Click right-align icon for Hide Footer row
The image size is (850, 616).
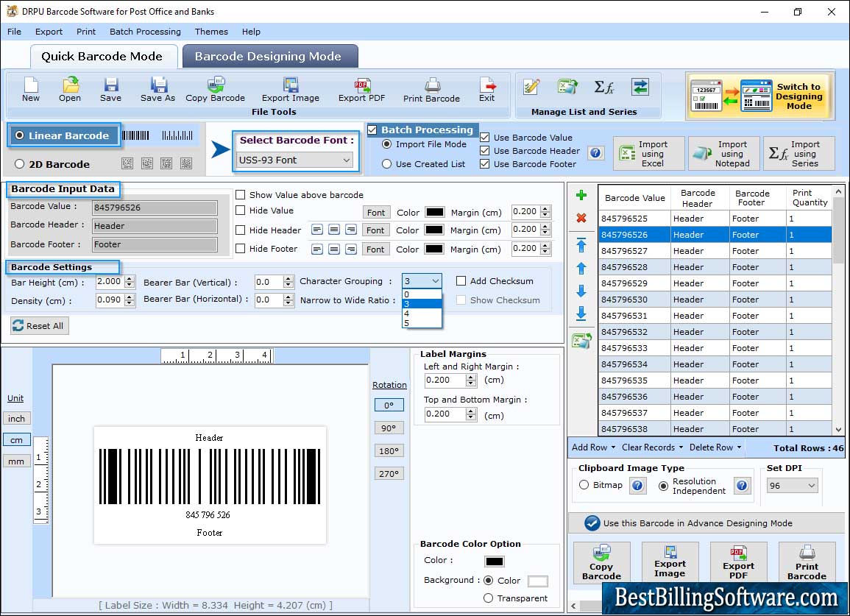coord(351,249)
